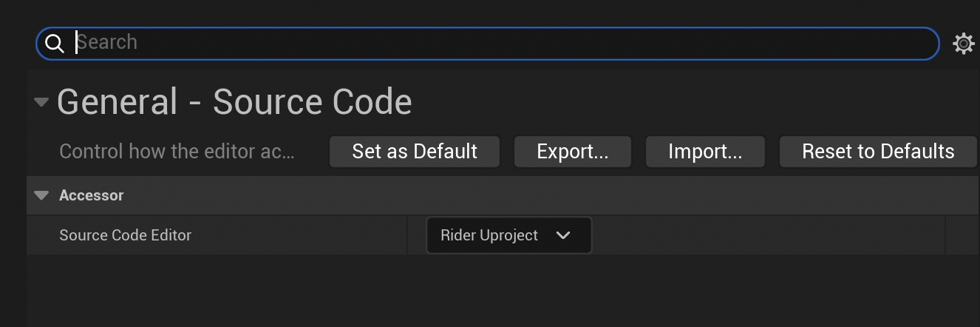Click the Export... button
Image resolution: width=980 pixels, height=327 pixels.
(573, 152)
